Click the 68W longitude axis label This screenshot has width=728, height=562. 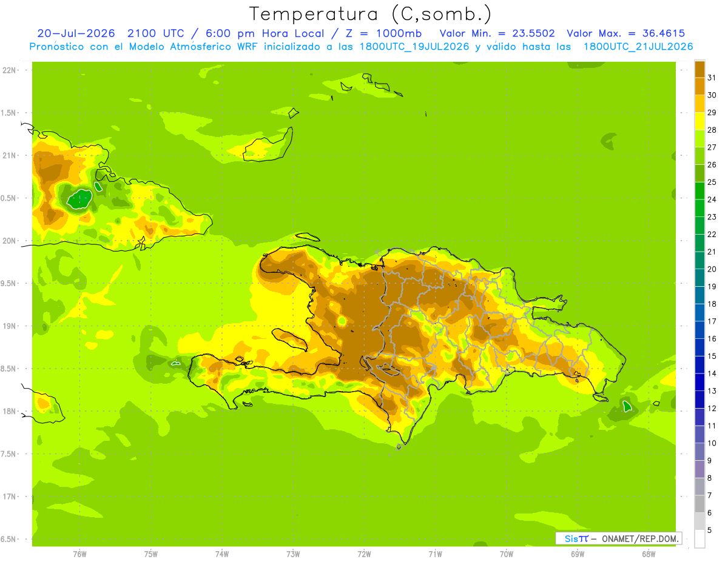pos(649,554)
